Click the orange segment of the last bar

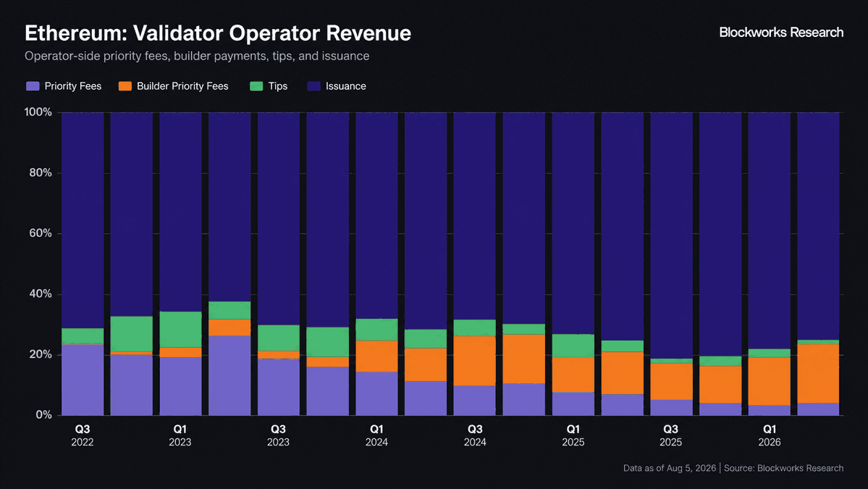818,374
